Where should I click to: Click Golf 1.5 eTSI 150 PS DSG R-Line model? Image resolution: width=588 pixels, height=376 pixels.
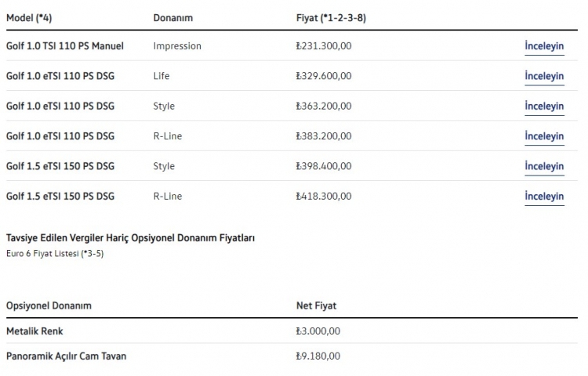(60, 196)
